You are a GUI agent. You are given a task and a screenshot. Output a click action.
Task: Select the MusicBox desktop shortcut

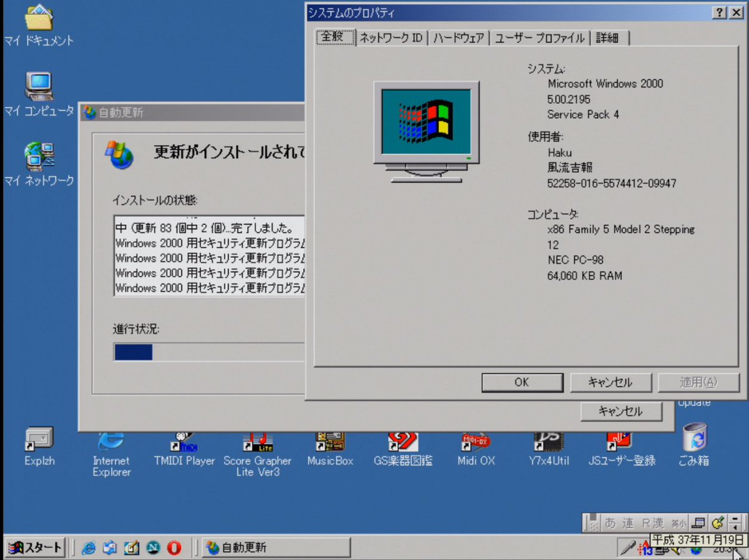pyautogui.click(x=330, y=448)
